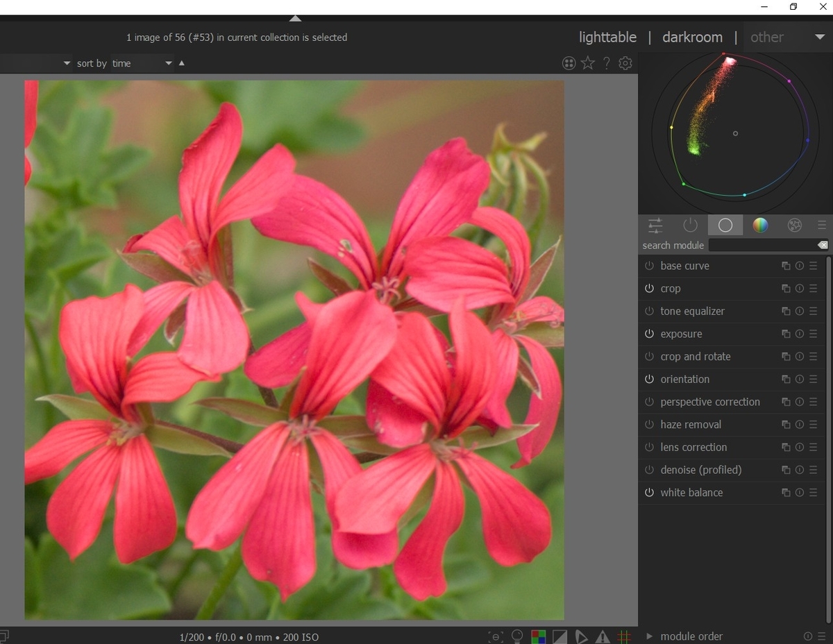Enable the base curve module
The image size is (833, 644).
(649, 266)
